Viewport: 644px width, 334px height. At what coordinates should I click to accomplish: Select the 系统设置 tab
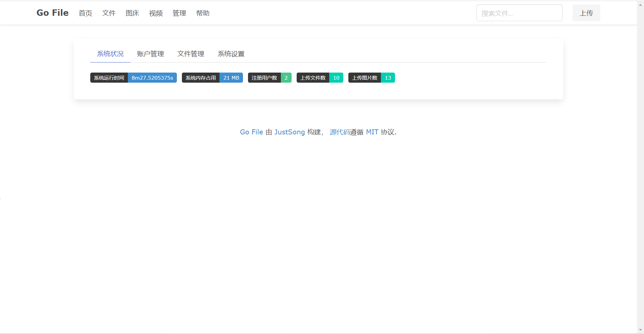[x=231, y=54]
